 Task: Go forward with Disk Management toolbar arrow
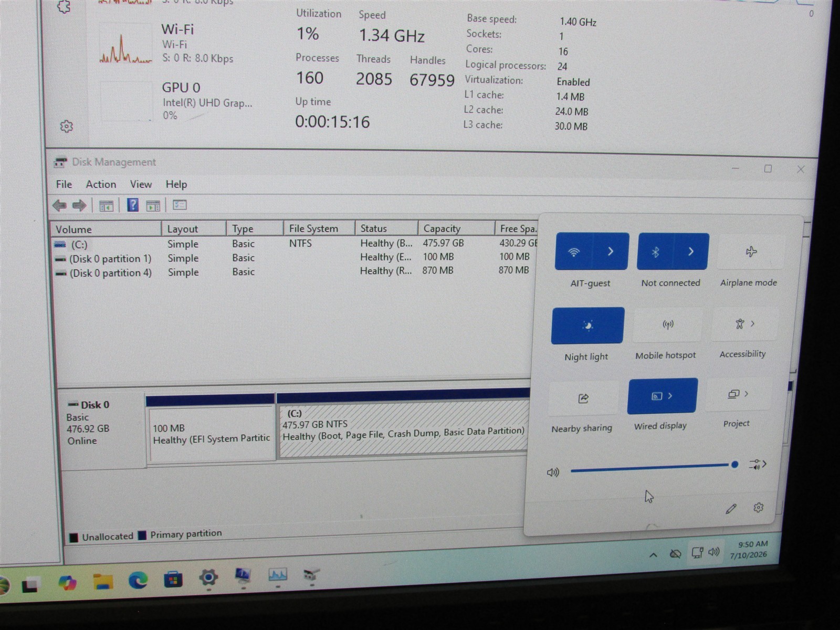79,205
